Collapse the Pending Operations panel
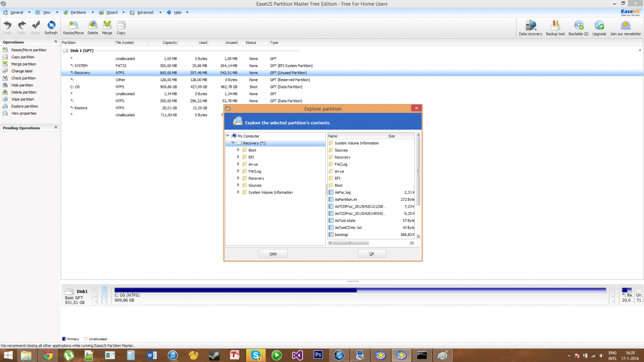Viewport: 644px width, 362px height. point(56,128)
